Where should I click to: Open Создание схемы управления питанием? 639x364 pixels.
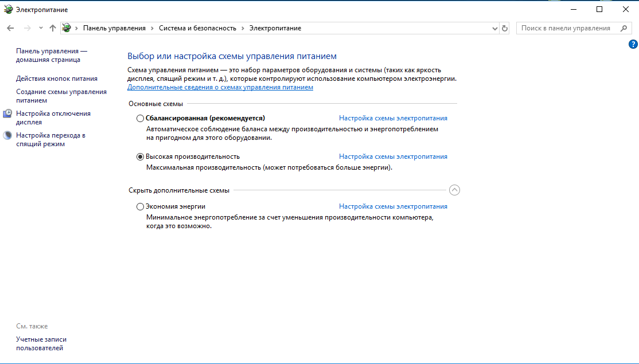click(x=61, y=96)
